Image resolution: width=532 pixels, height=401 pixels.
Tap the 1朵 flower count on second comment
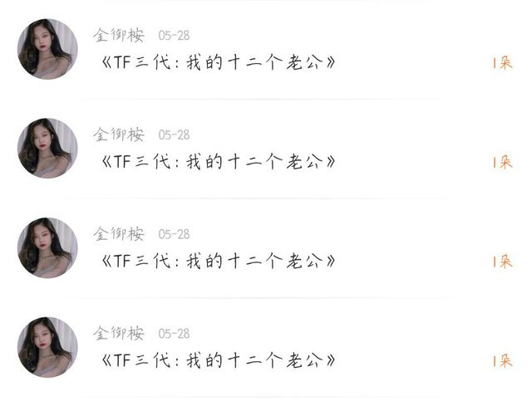tap(502, 163)
